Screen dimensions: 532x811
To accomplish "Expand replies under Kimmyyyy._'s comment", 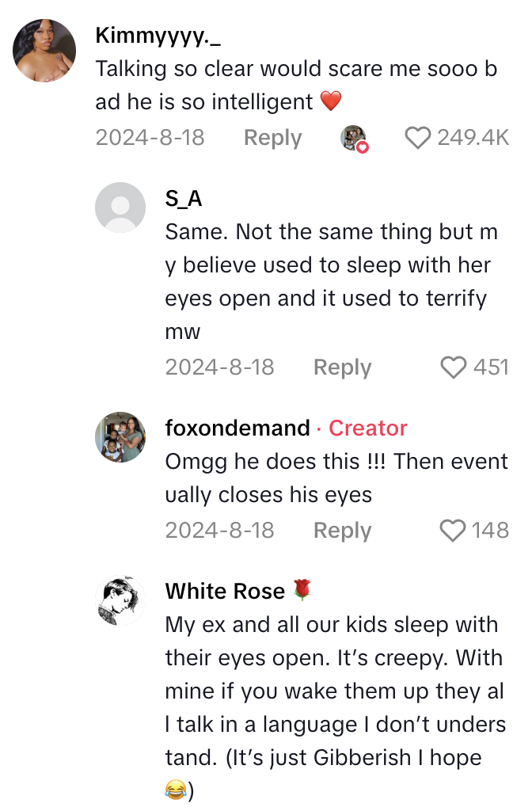I will tap(272, 137).
